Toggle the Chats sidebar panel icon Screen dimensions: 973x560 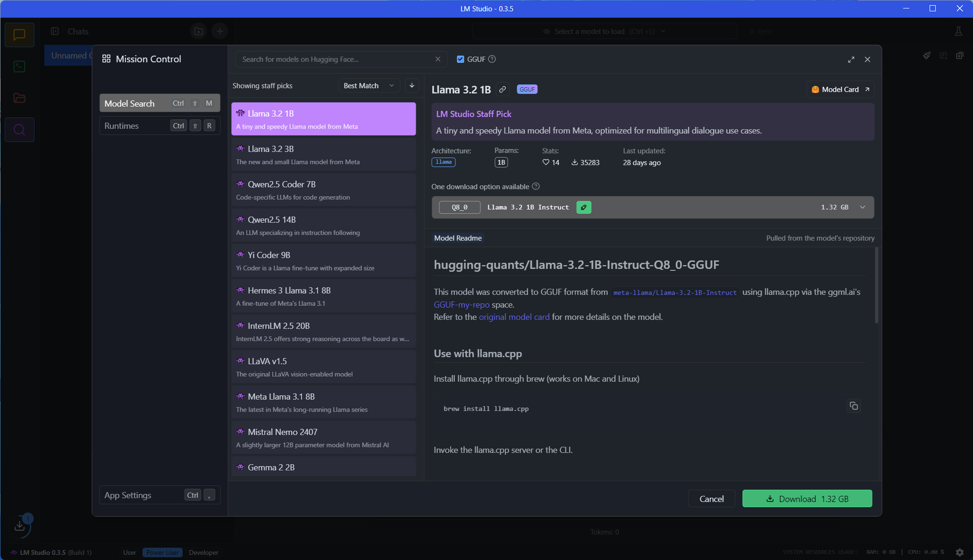pyautogui.click(x=55, y=31)
